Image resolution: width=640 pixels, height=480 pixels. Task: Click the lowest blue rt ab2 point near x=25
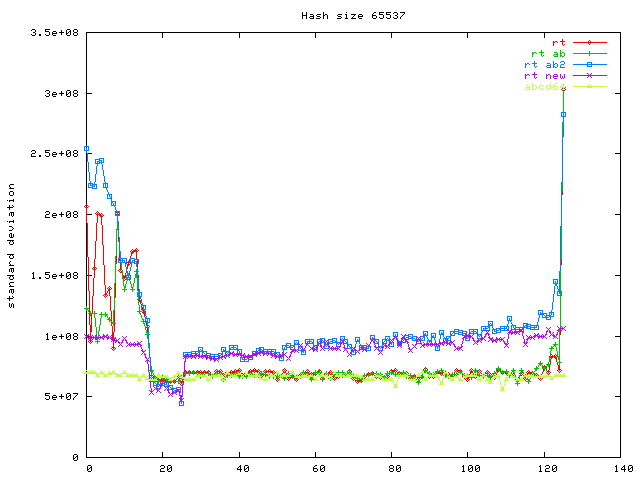point(182,403)
